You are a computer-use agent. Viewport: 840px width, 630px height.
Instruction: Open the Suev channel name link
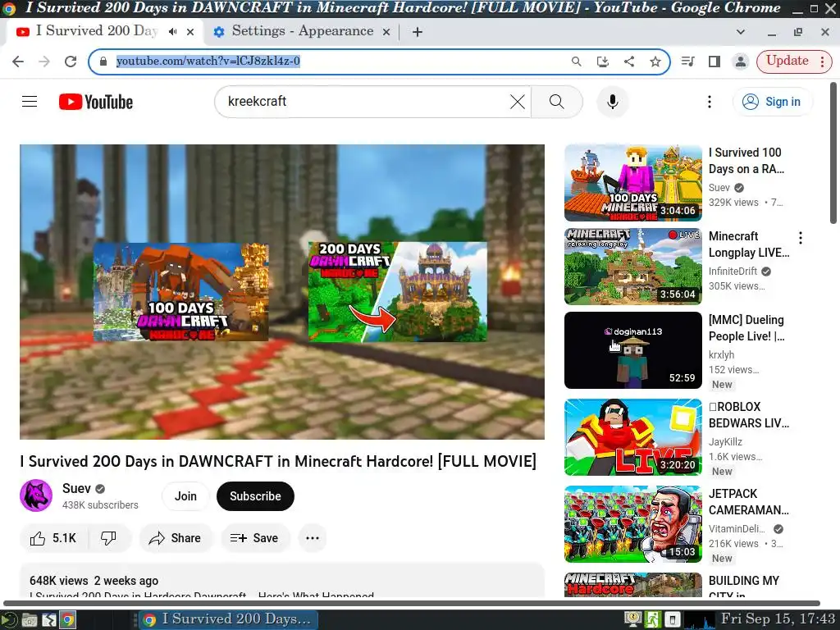[x=76, y=489]
